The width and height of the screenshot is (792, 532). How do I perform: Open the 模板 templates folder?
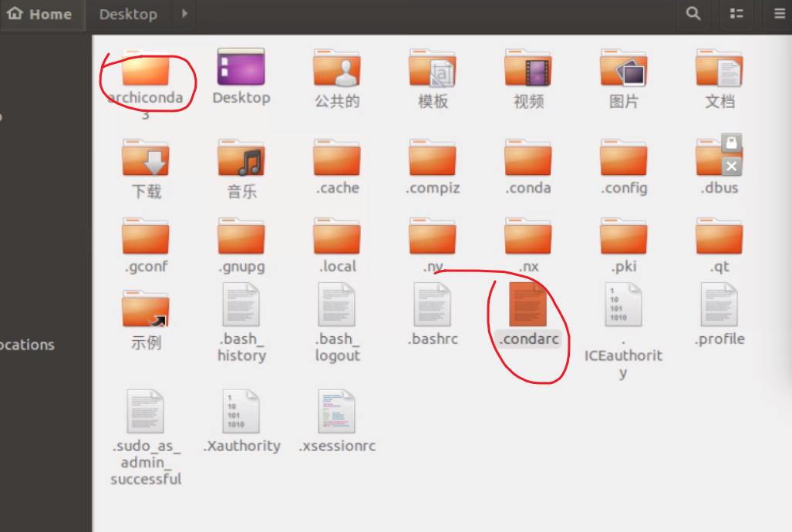(x=433, y=68)
